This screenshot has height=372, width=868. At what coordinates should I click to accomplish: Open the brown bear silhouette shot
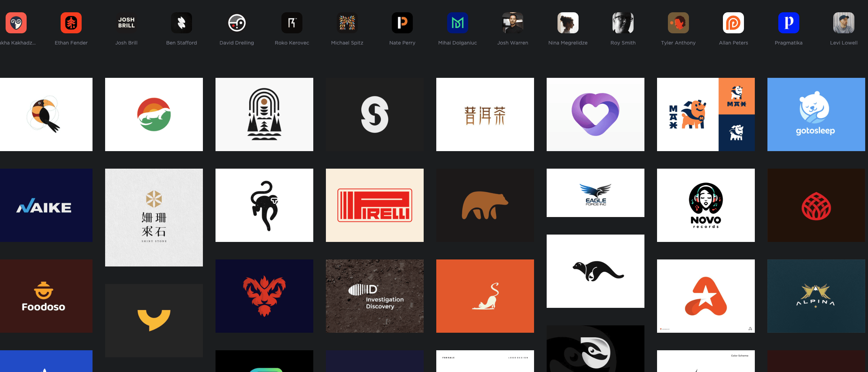pyautogui.click(x=485, y=205)
